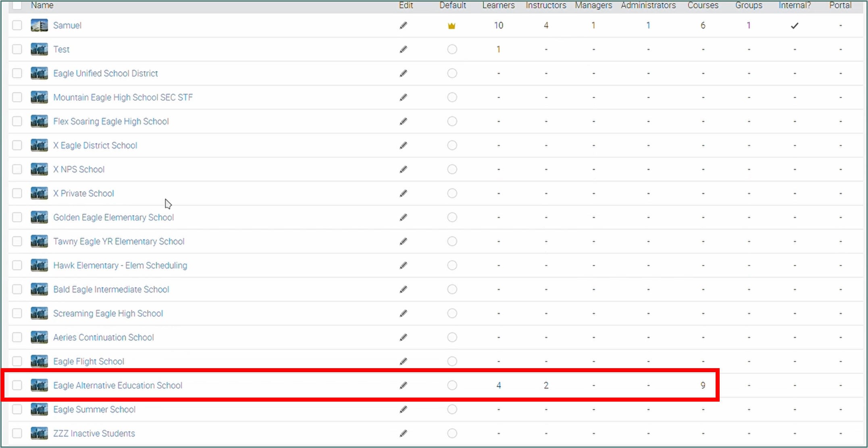Click the edit pencil for Samuel
The height and width of the screenshot is (448, 868).
point(403,25)
